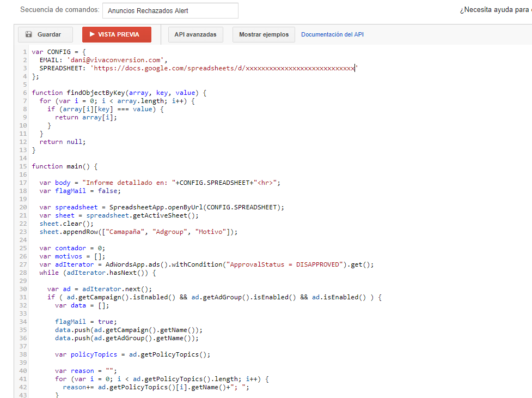532x398 pixels.
Task: Click the floppy disk icon in Guardar
Action: click(29, 34)
